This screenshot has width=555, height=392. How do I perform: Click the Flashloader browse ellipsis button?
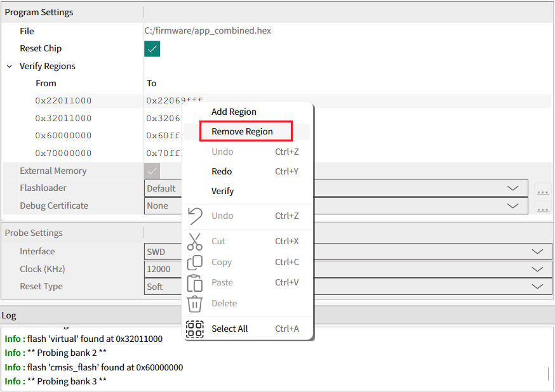(542, 189)
